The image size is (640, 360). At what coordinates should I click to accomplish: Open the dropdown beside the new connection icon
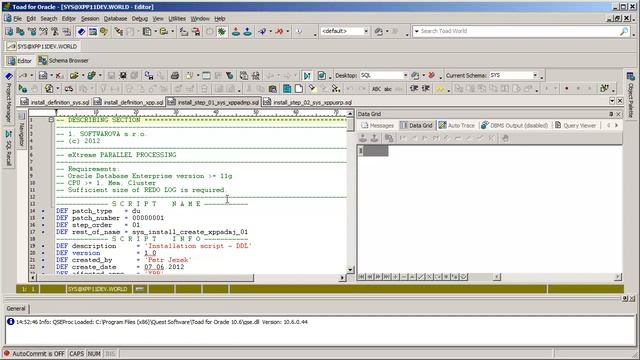coord(270,31)
